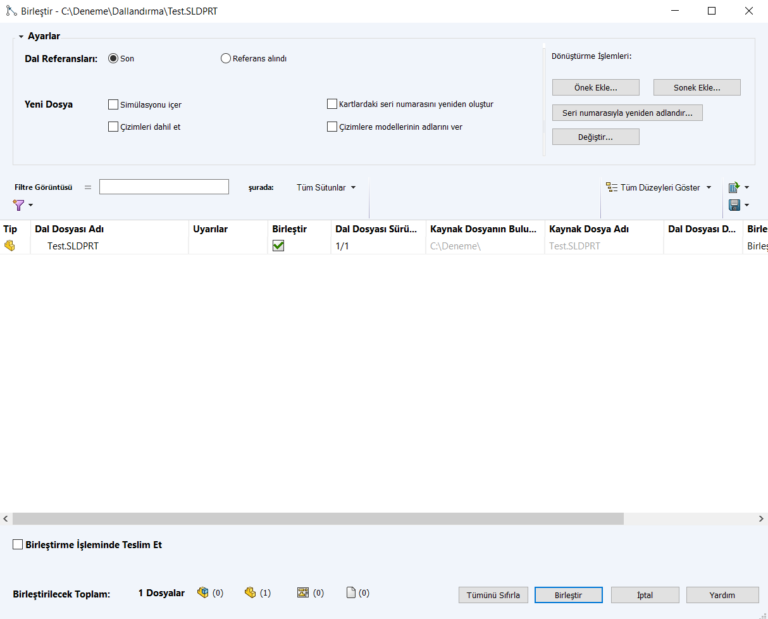Click the purple filter funnel icon
This screenshot has height=619, width=768.
tap(19, 205)
